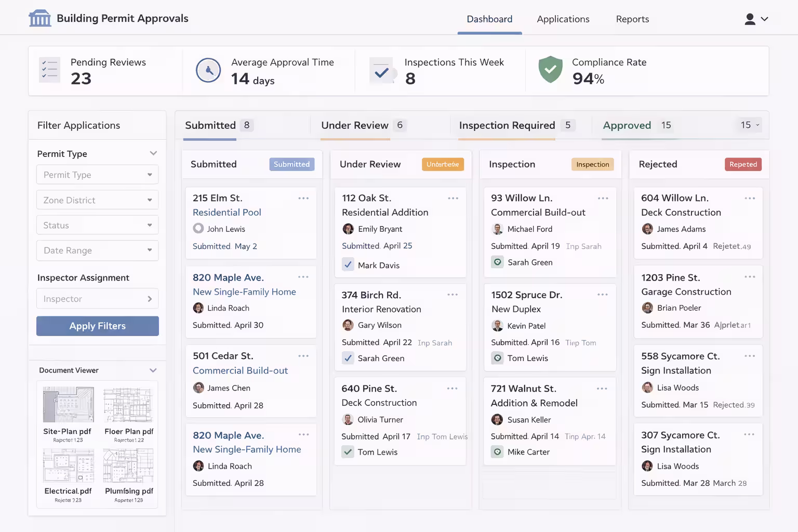798x532 pixels.
Task: Open the Date Range dropdown
Action: pyautogui.click(x=97, y=250)
